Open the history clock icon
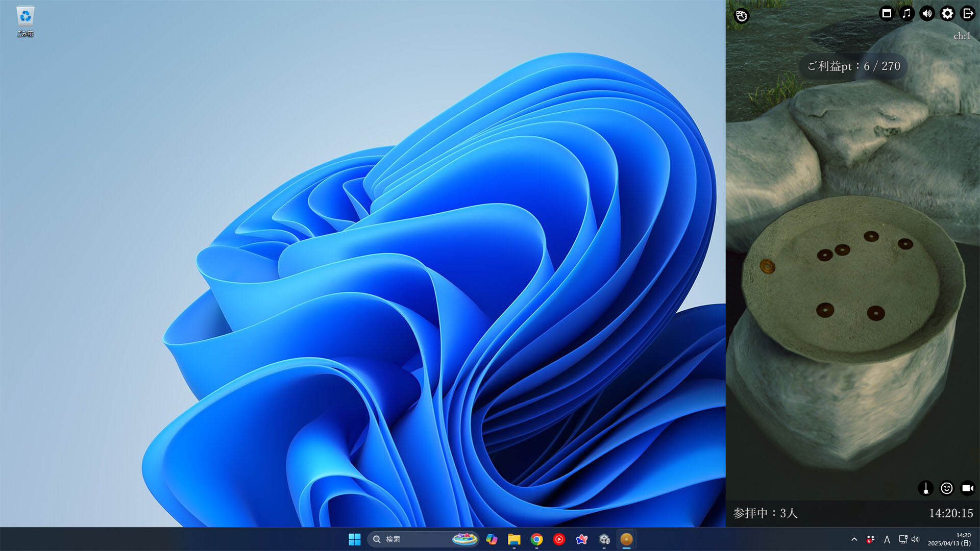980x551 pixels. (x=742, y=16)
